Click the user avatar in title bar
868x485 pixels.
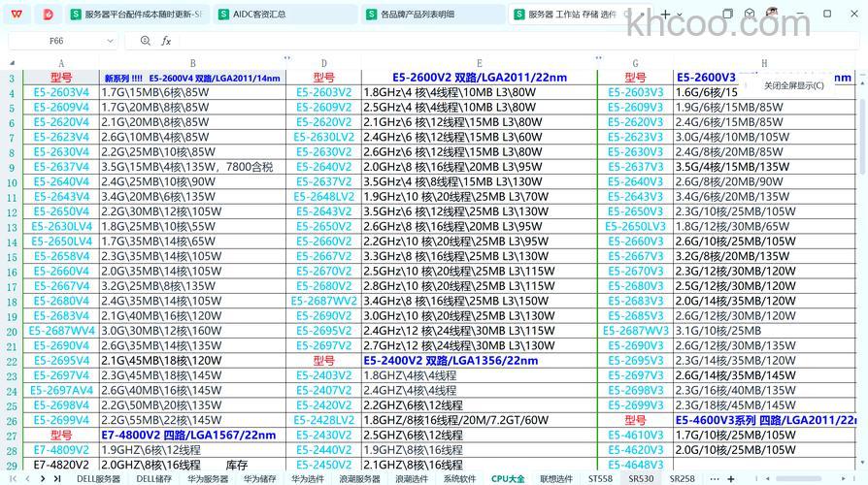coord(772,14)
